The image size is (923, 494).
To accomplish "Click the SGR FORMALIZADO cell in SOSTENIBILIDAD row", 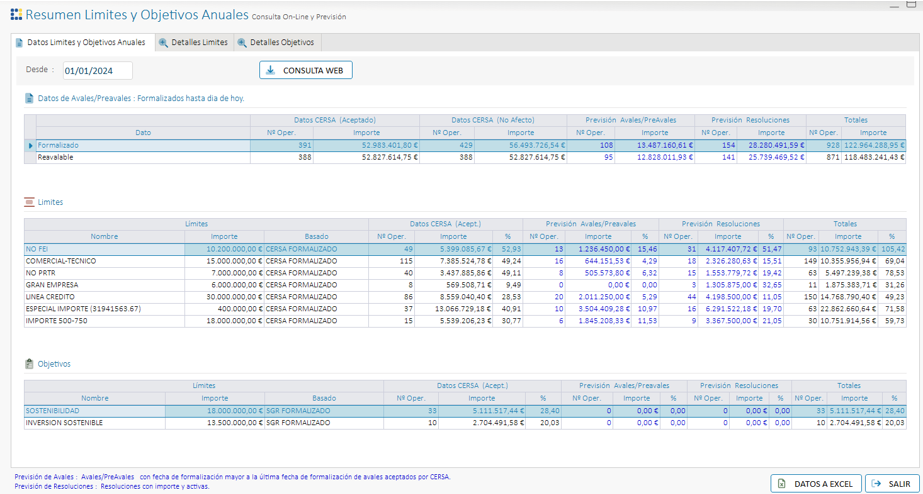I will pyautogui.click(x=324, y=411).
